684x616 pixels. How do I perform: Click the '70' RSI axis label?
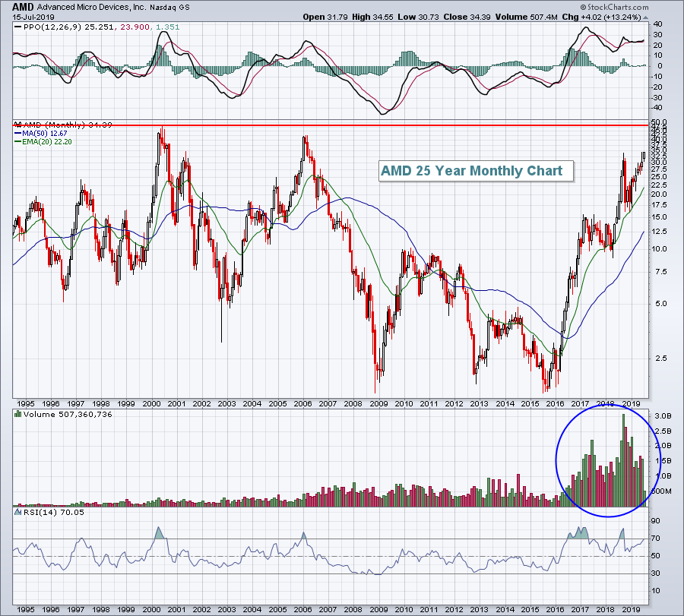pyautogui.click(x=656, y=539)
